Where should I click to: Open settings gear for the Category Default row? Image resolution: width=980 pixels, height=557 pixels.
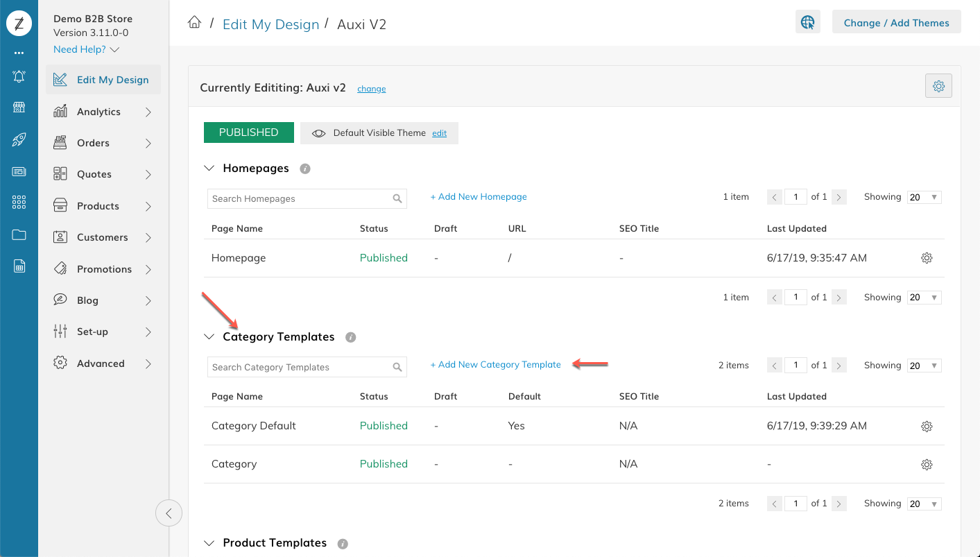(x=927, y=425)
